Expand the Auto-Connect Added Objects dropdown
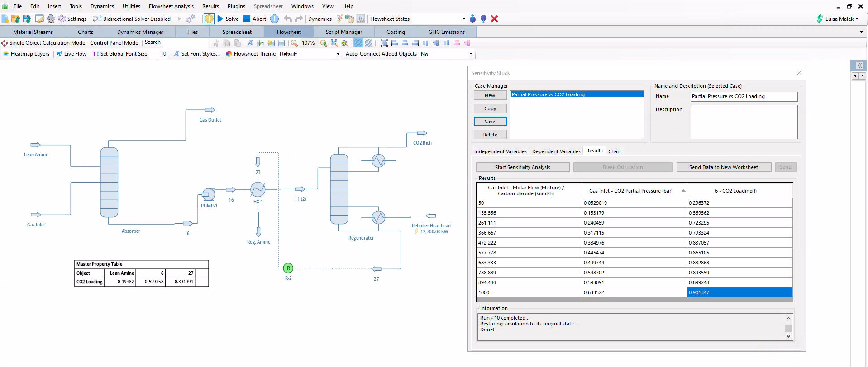The height and width of the screenshot is (367, 868). point(447,54)
